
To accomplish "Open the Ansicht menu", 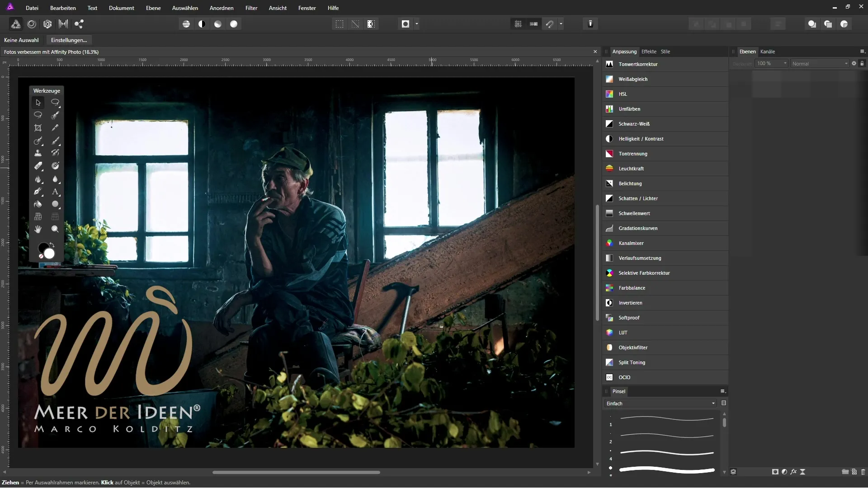I will coord(278,8).
